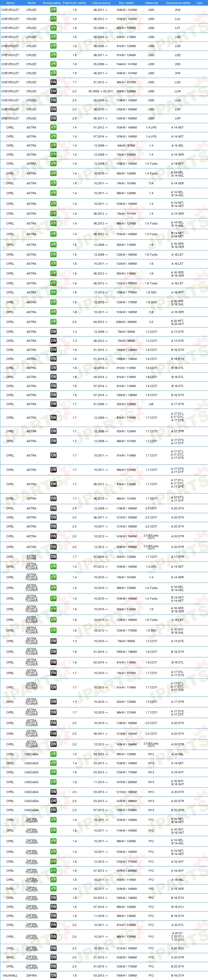The image size is (208, 980).
Task: Click the diesel icon in the Zafira Tourer A 20 DTL row
Action: pos(53,925)
